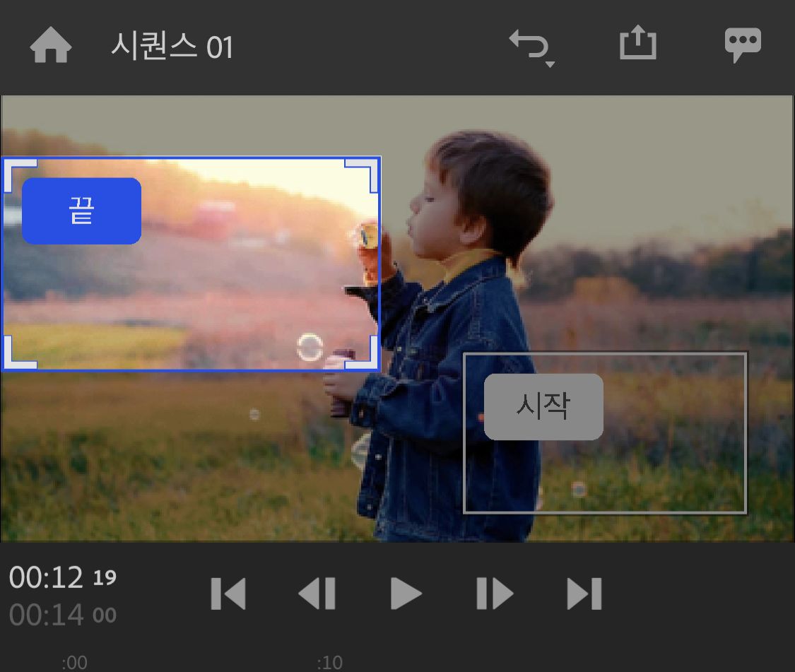Click the step-forward one frame icon
Image resolution: width=795 pixels, height=672 pixels.
pyautogui.click(x=495, y=592)
